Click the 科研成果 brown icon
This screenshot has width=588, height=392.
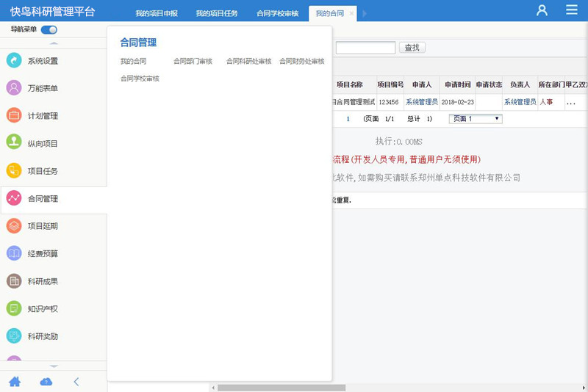click(14, 281)
